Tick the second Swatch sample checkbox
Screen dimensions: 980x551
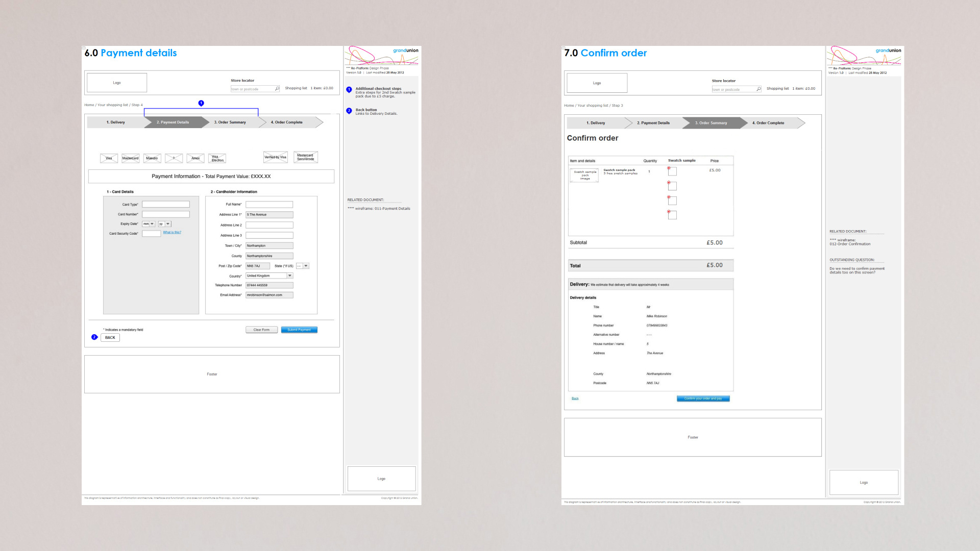(x=672, y=186)
